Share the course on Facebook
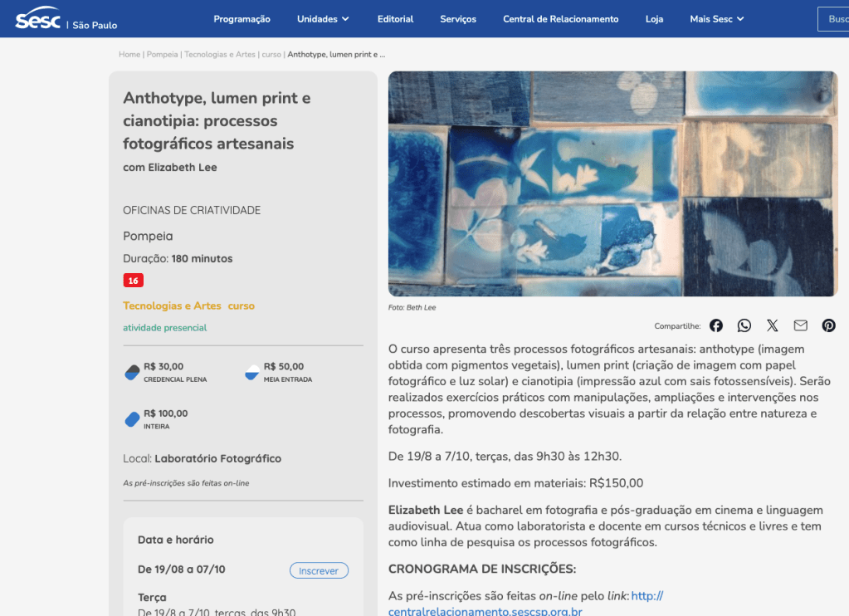The image size is (849, 616). [716, 325]
